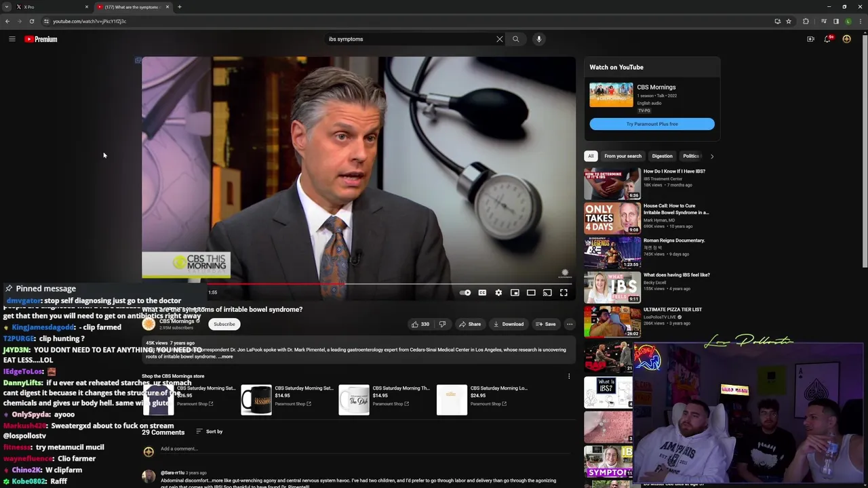Open the Create video icon

810,39
